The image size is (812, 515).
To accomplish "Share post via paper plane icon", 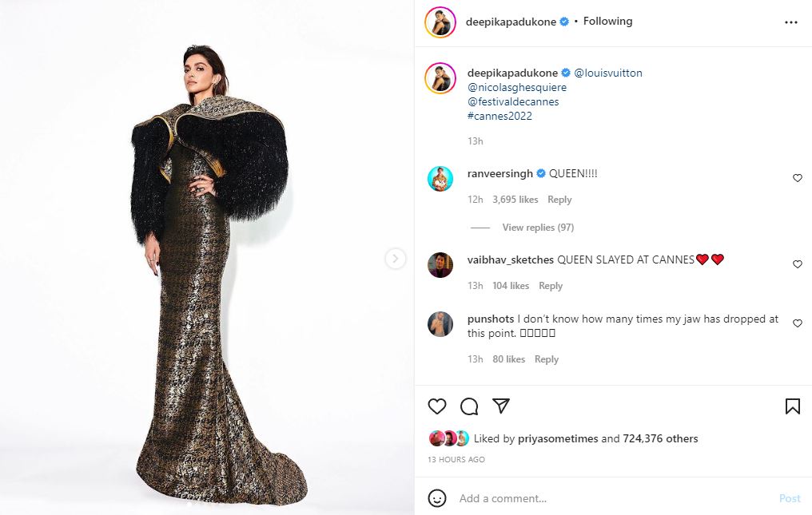I will (501, 406).
